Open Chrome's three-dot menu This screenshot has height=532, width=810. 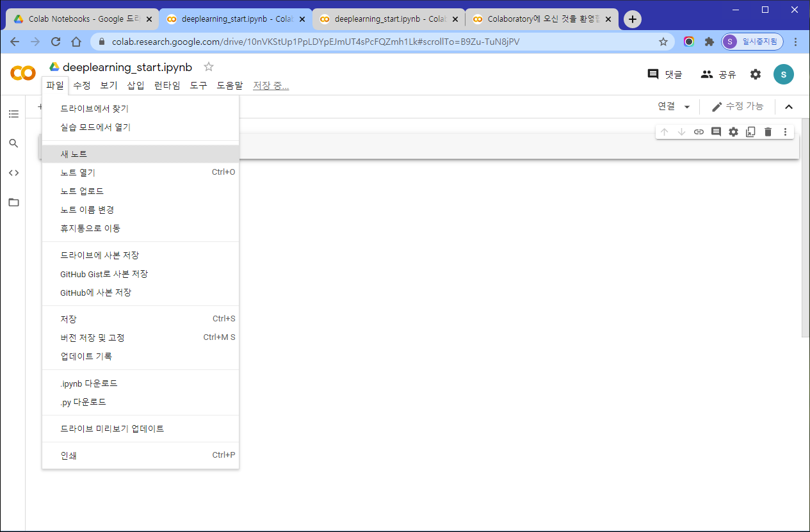click(796, 42)
